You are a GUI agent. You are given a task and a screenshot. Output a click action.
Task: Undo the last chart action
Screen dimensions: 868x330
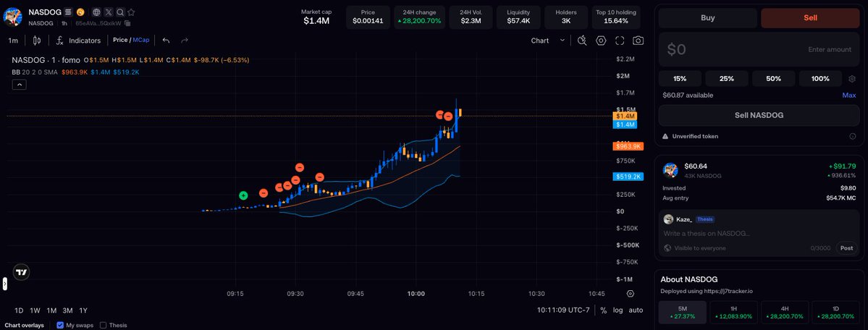tap(166, 41)
